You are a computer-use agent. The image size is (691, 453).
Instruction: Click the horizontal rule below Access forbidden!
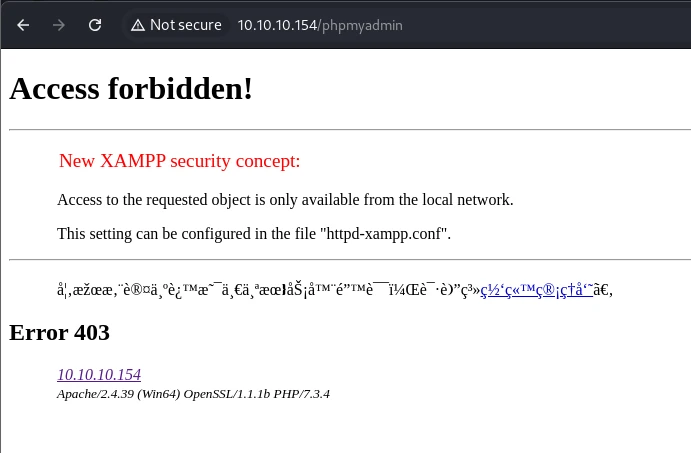pos(350,130)
